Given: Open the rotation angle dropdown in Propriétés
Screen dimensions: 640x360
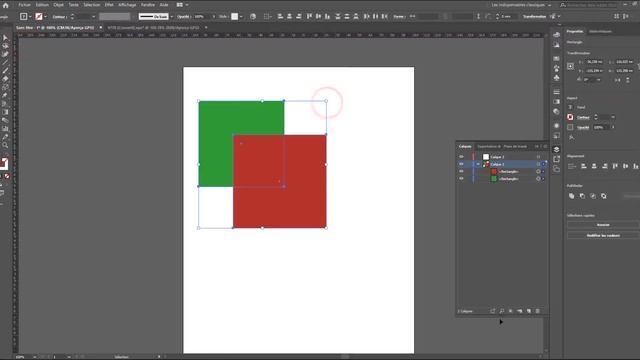Looking at the screenshot, I should tap(598, 80).
